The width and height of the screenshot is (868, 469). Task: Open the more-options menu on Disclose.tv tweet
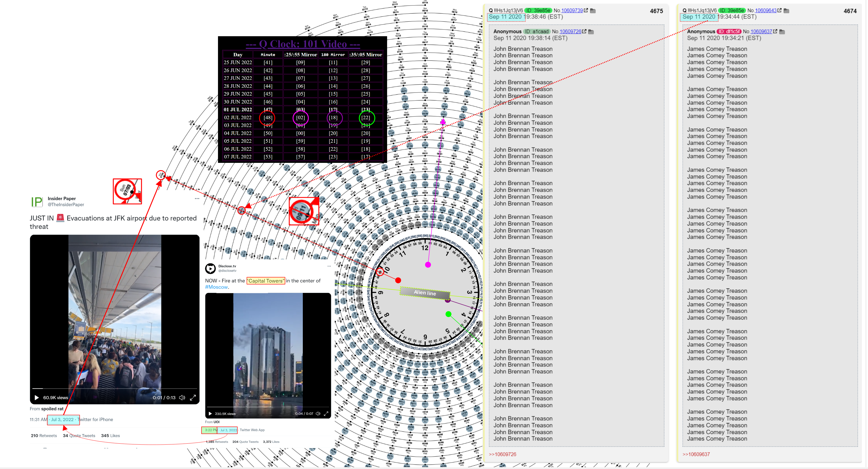coord(329,266)
